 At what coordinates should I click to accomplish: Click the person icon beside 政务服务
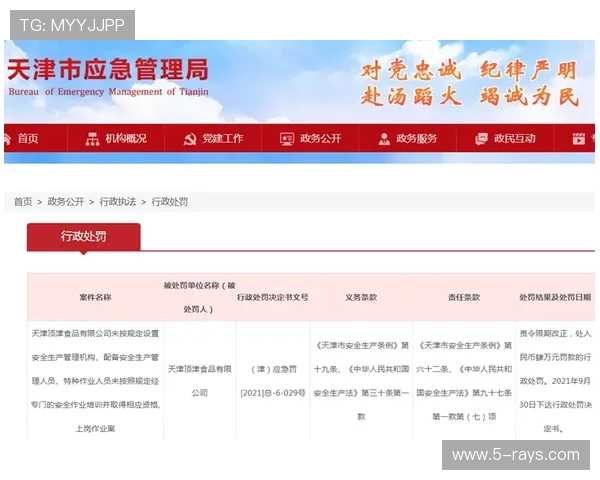384,138
